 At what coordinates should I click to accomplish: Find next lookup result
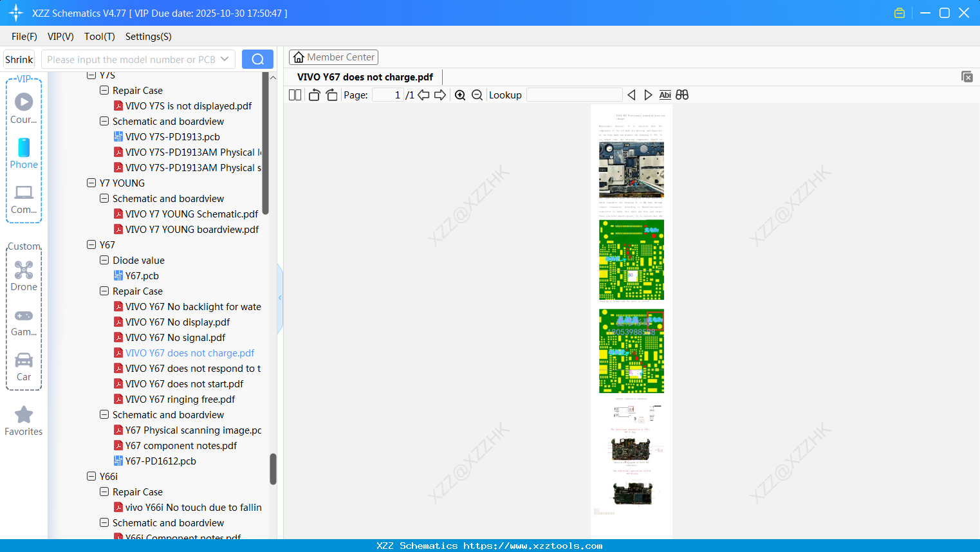648,95
